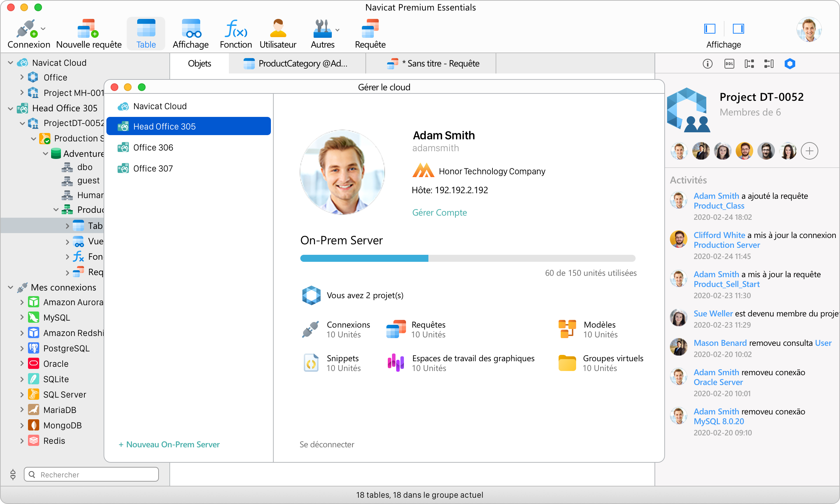Select the MySQL connection icon
Viewport: 840px width, 504px height.
tap(34, 317)
